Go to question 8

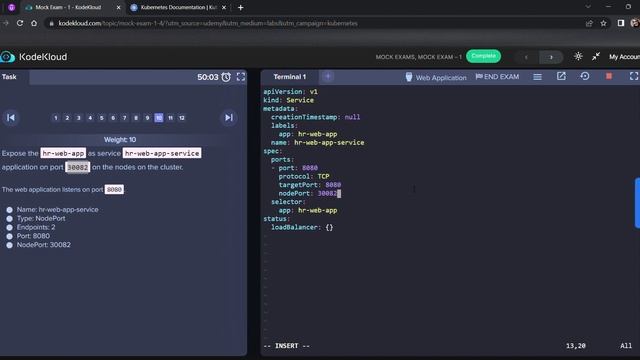[136, 118]
